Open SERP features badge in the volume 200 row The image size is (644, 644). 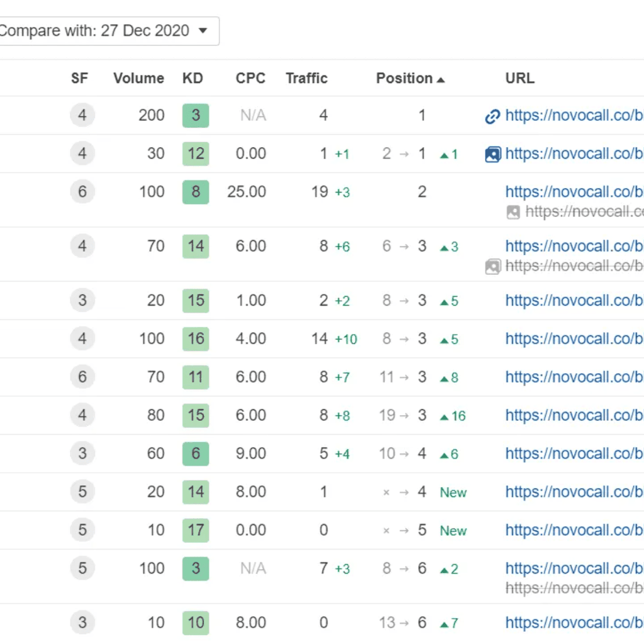(82, 116)
